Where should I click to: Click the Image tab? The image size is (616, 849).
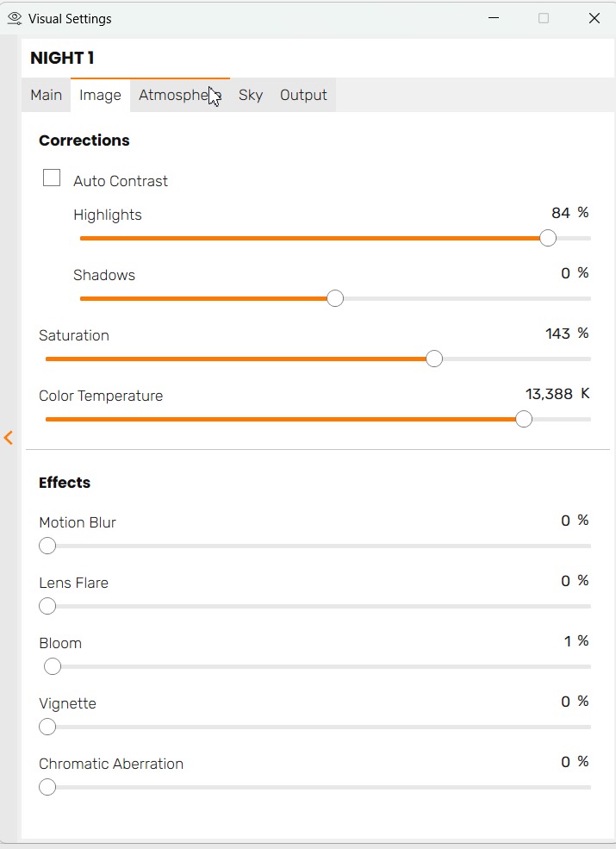(100, 96)
